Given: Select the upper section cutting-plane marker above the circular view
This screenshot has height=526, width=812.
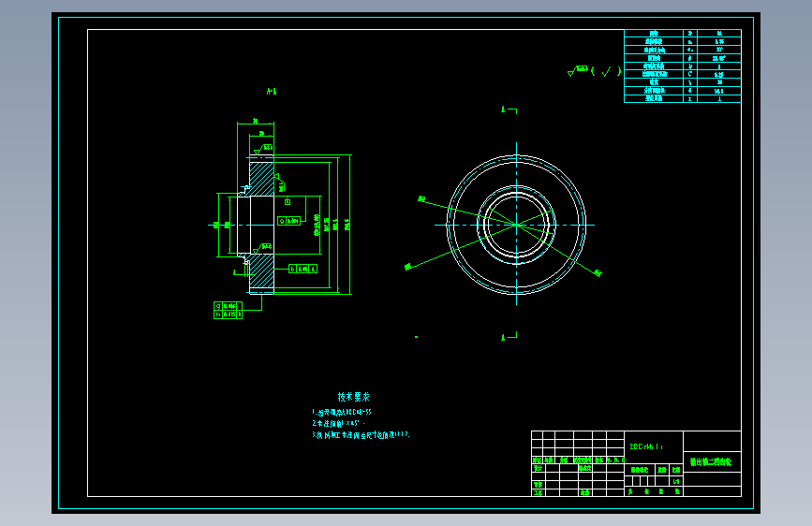Looking at the screenshot, I should [509, 110].
